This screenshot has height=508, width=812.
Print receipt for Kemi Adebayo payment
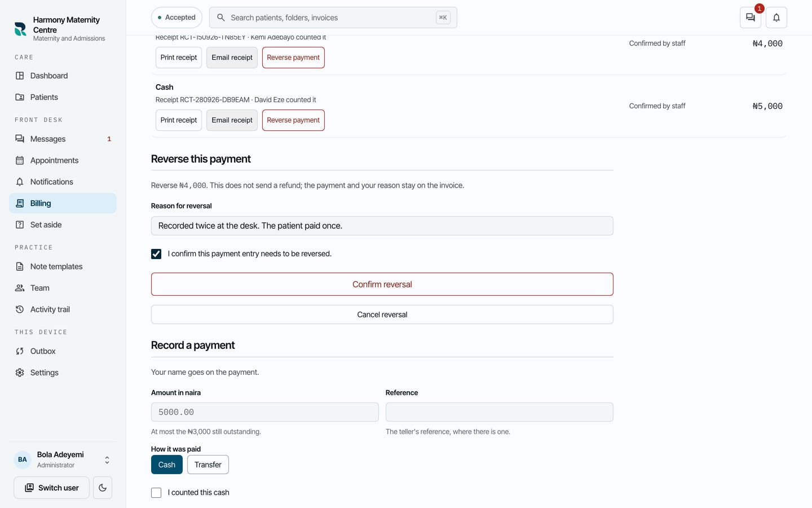coord(179,58)
